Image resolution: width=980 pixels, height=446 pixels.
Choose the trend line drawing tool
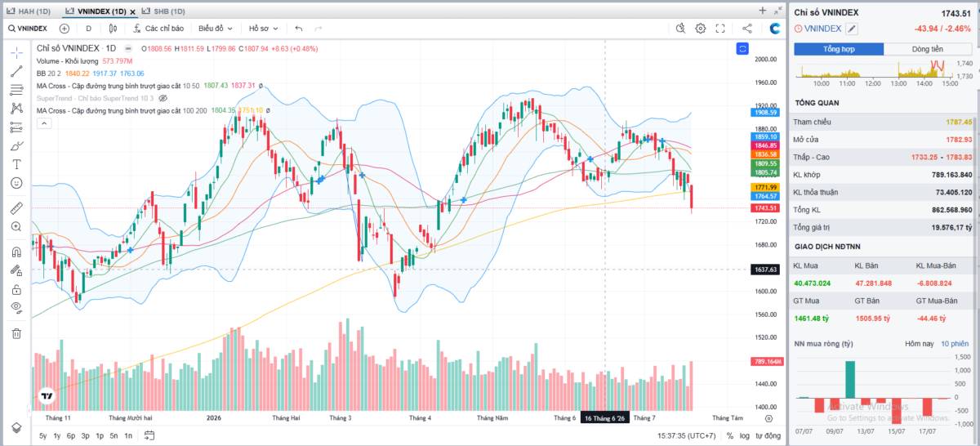(x=16, y=71)
